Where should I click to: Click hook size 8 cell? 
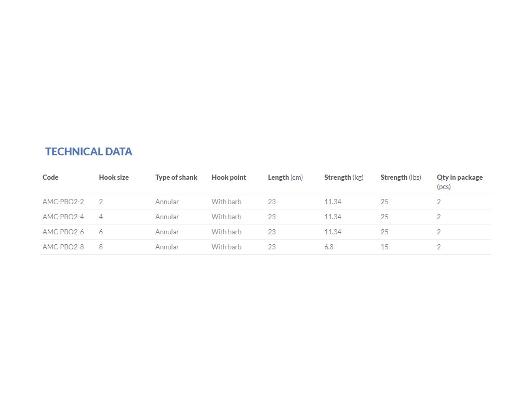click(101, 247)
